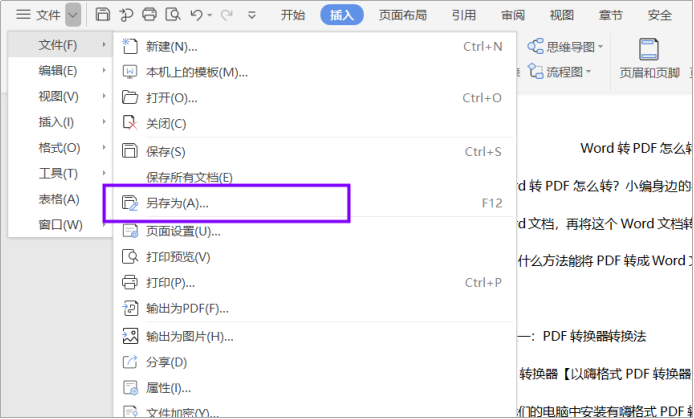Choose 另存为(A)... menu item
The image size is (694, 419).
click(314, 203)
